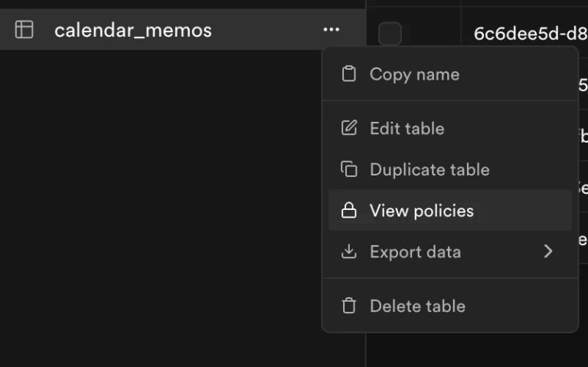This screenshot has height=367, width=588.
Task: Click the download icon for Export data
Action: (349, 251)
